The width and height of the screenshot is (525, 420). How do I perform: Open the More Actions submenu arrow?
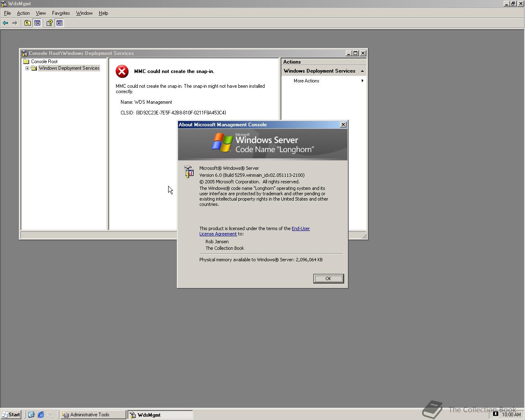(x=362, y=81)
